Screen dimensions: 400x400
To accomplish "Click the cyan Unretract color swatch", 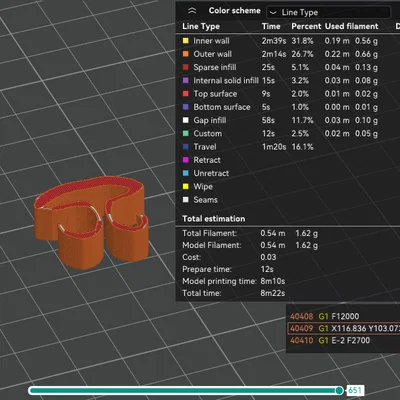I will pos(186,173).
